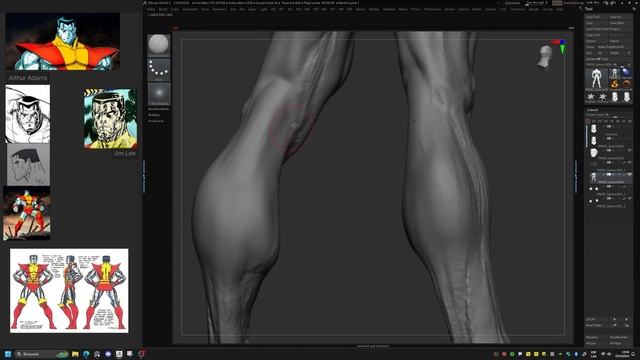Toggle eye visibility on head subtool

pyautogui.click(x=630, y=151)
